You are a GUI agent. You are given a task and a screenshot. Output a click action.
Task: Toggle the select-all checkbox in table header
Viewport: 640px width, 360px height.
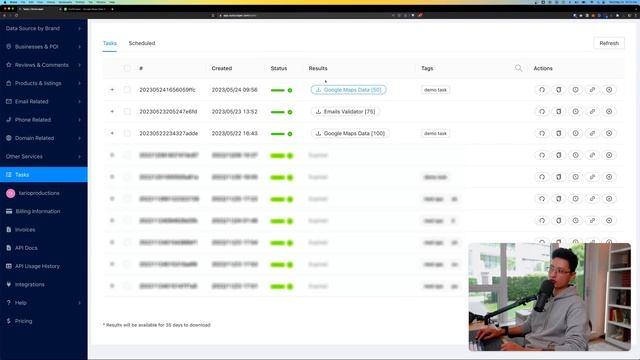pos(127,68)
